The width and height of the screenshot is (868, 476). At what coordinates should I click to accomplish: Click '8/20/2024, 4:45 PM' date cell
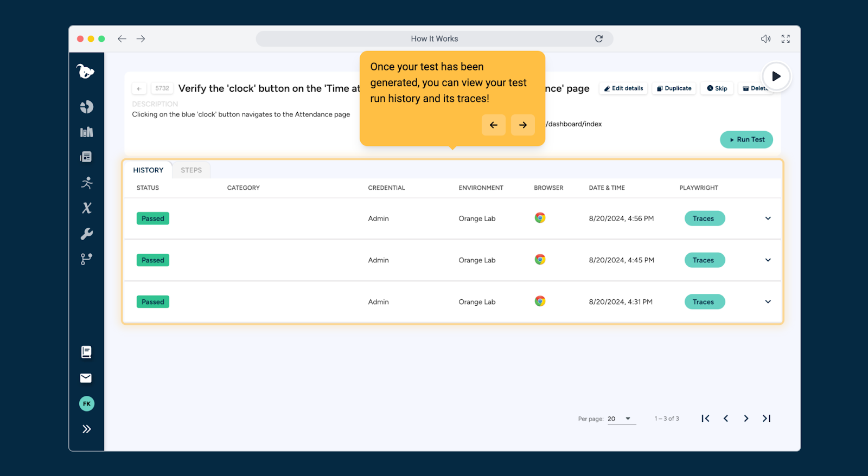pos(622,260)
